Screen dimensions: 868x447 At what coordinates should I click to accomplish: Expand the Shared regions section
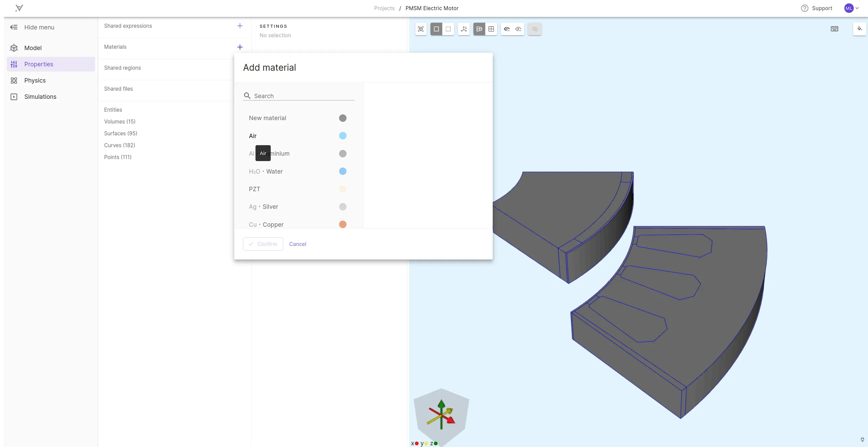click(x=123, y=68)
